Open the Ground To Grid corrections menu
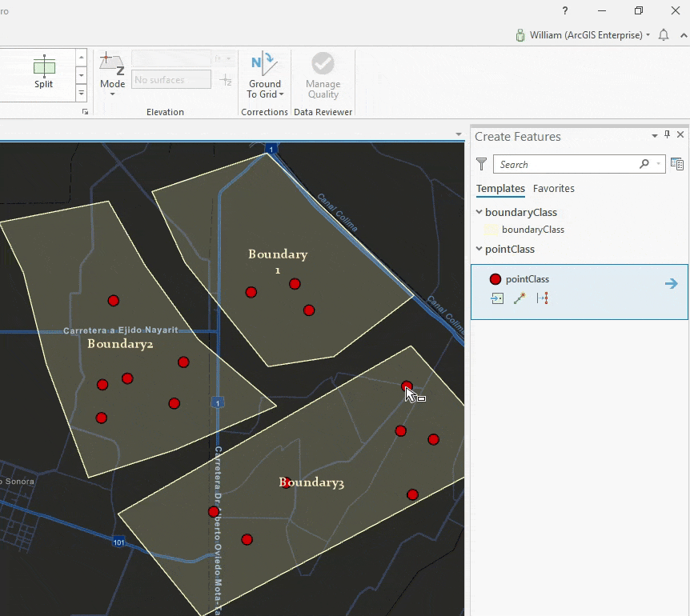This screenshot has height=616, width=690. [265, 89]
